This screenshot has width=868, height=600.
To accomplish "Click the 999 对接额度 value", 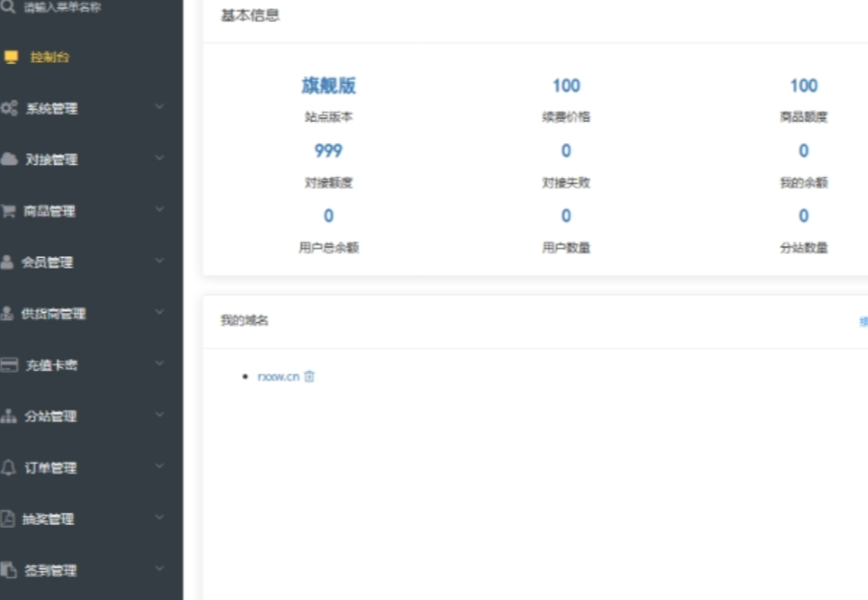I will point(329,151).
